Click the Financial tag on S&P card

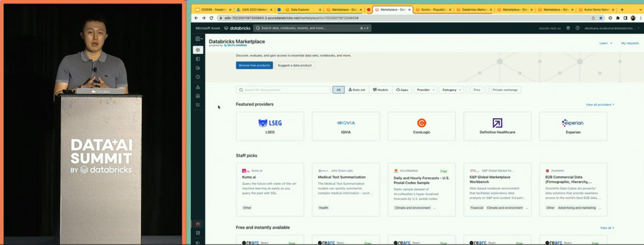477,207
